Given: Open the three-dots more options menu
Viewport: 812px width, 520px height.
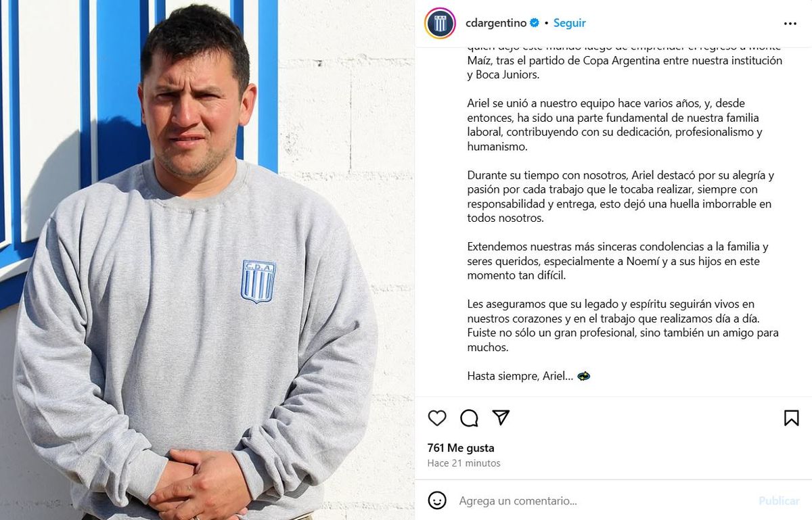Looking at the screenshot, I should coord(790,23).
